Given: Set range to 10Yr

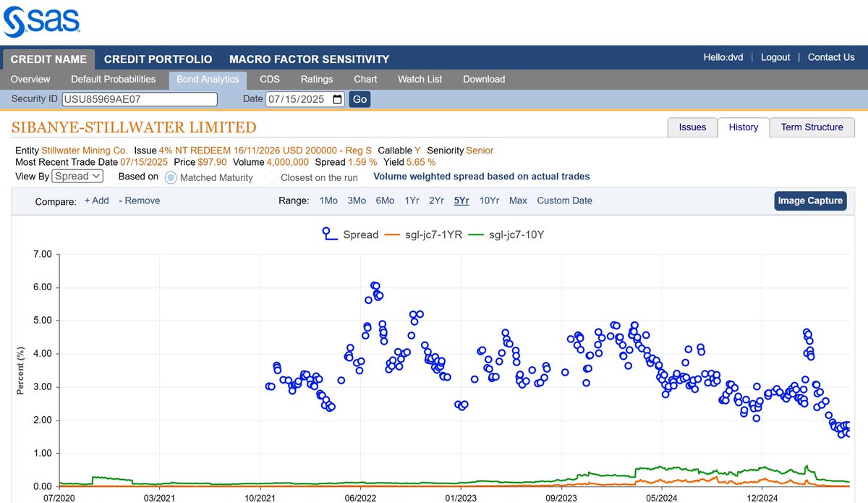Looking at the screenshot, I should (x=489, y=200).
